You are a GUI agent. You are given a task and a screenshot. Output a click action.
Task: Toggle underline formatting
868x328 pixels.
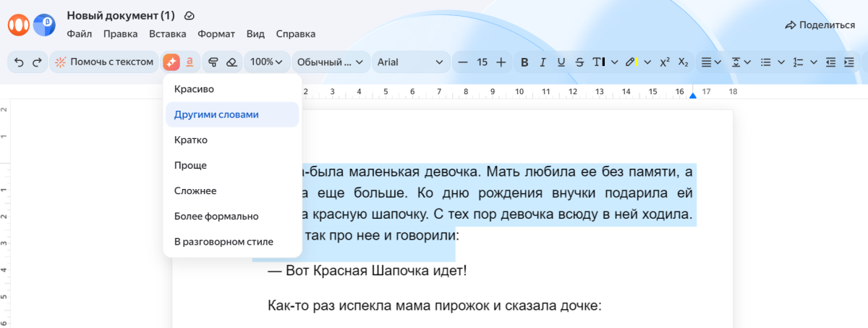click(x=561, y=62)
